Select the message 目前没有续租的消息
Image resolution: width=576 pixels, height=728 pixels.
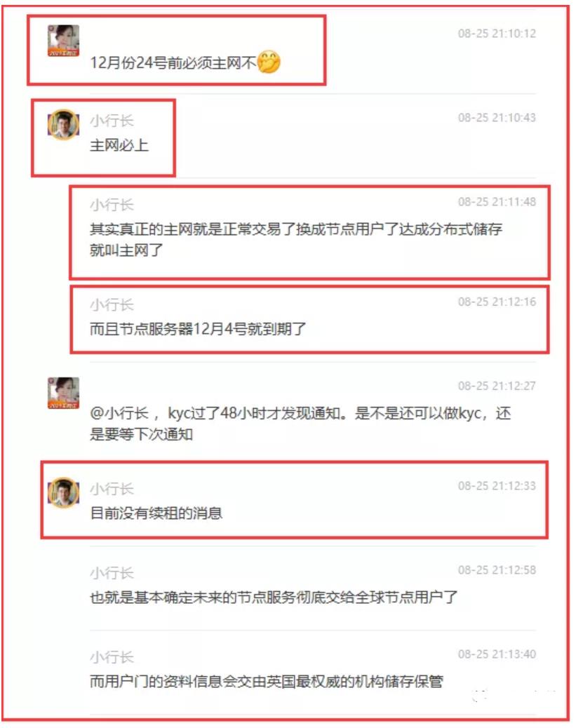pyautogui.click(x=156, y=513)
